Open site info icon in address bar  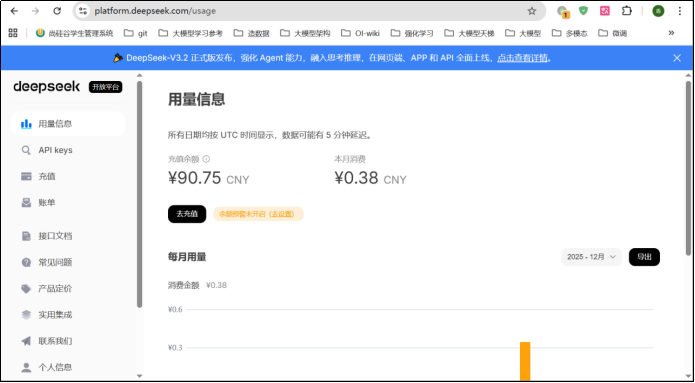(x=83, y=11)
